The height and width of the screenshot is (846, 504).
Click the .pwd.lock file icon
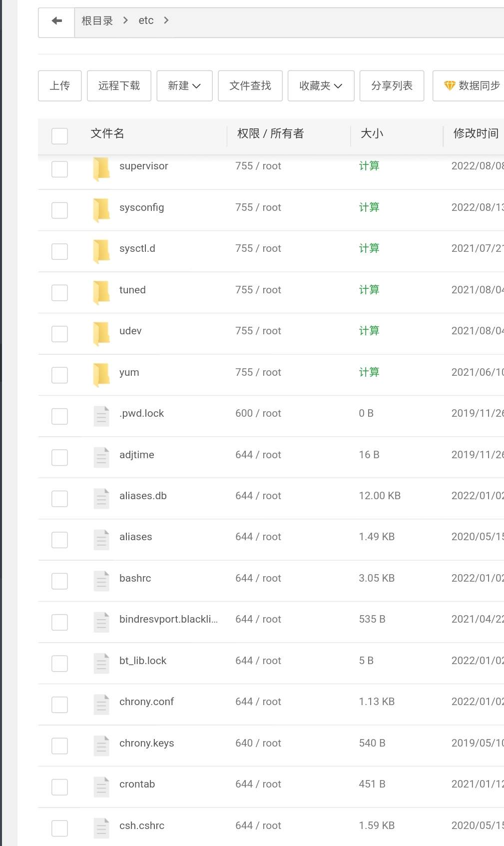click(101, 416)
